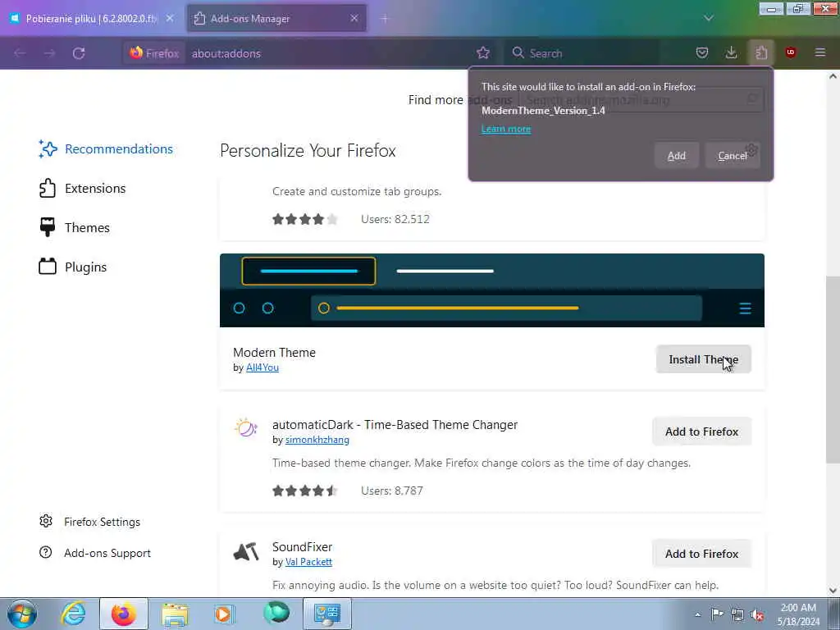Select the Add-ons Manager tab
The height and width of the screenshot is (630, 840).
276,19
